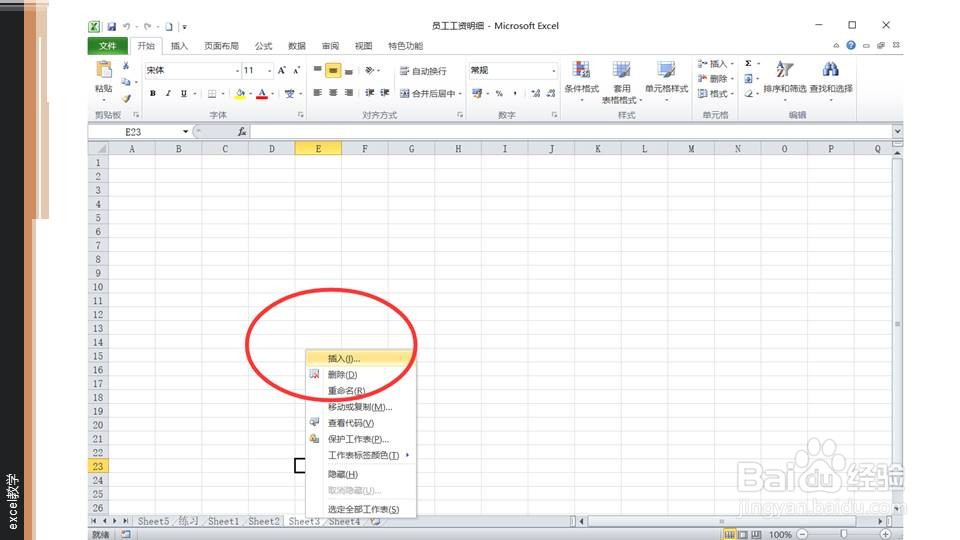
Task: Open 排序和筛选 sort and filter
Action: point(784,80)
